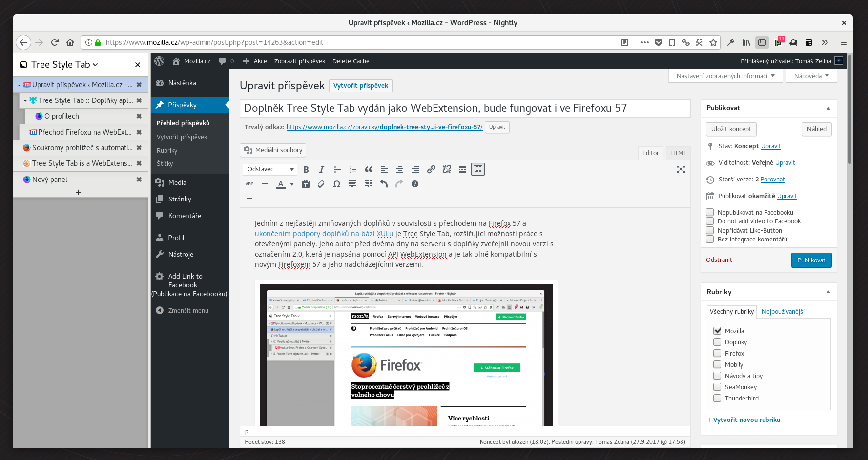Expand the Nastavení zobrazených informací panel
Image resolution: width=868 pixels, height=460 pixels.
point(725,76)
